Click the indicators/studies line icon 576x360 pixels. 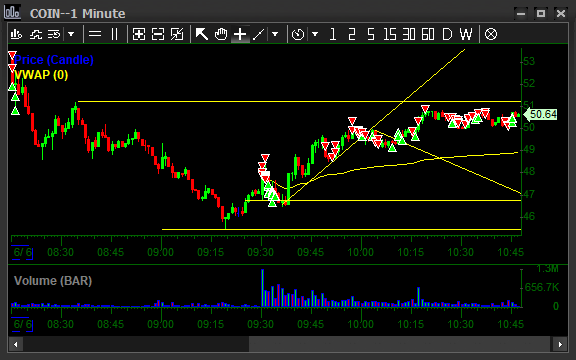36,35
